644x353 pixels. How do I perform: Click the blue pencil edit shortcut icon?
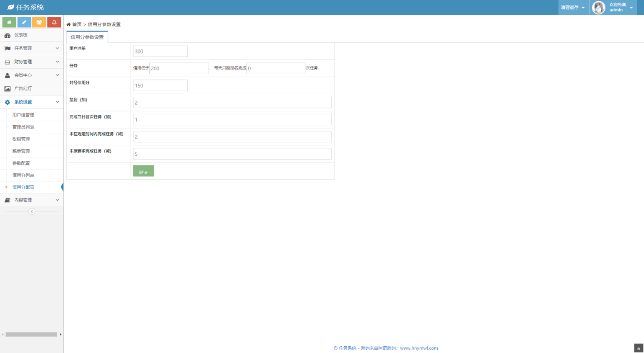pyautogui.click(x=24, y=22)
